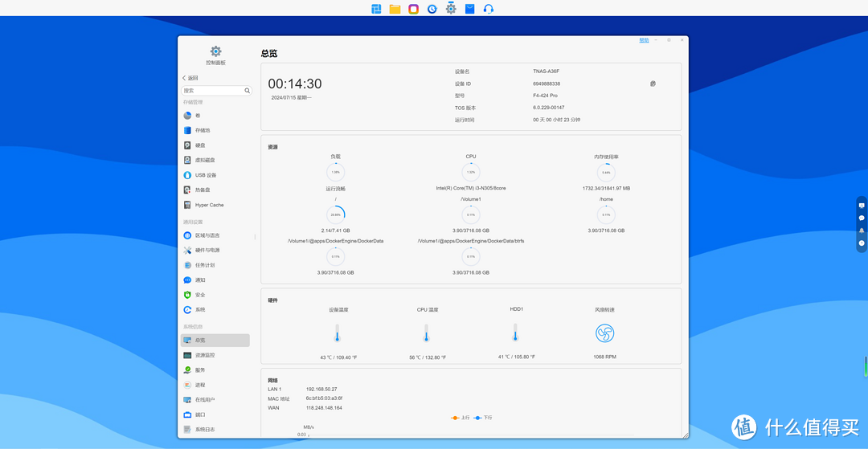Copy the device ID with the copy icon

point(653,84)
